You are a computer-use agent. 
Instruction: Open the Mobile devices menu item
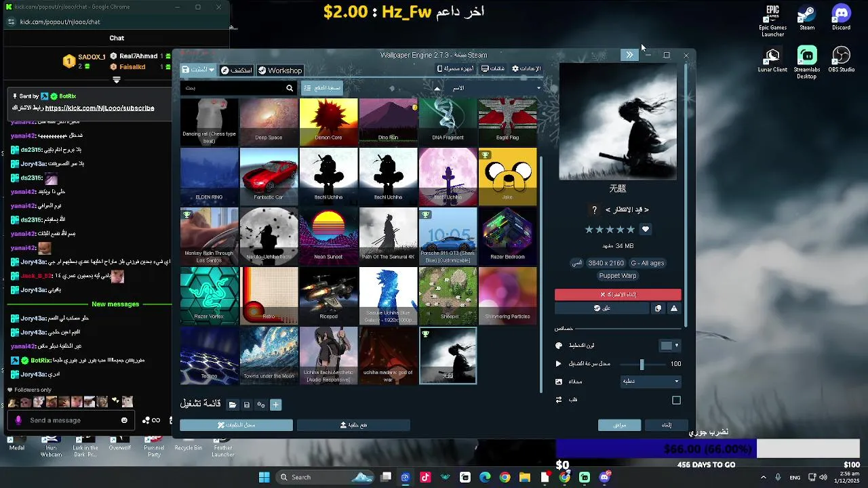click(456, 68)
